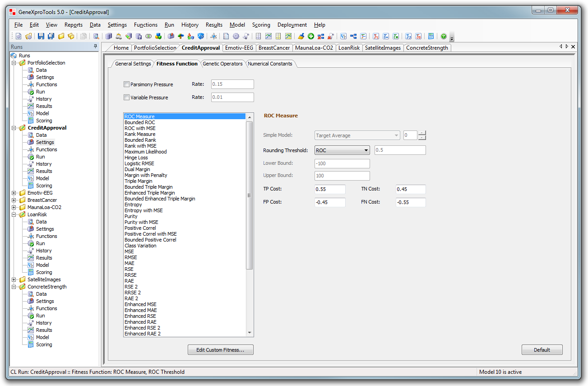
Task: Click the Save All (double floppy) toolbar icon
Action: click(x=51, y=37)
